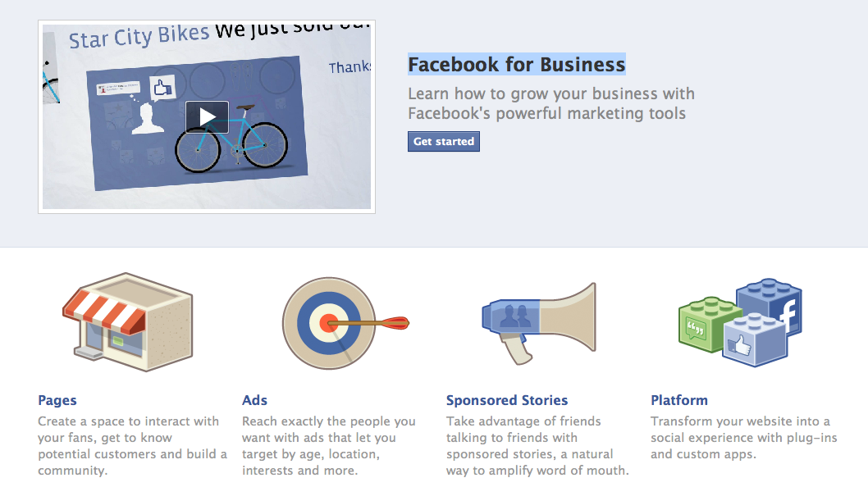Click the Get started button

click(443, 142)
